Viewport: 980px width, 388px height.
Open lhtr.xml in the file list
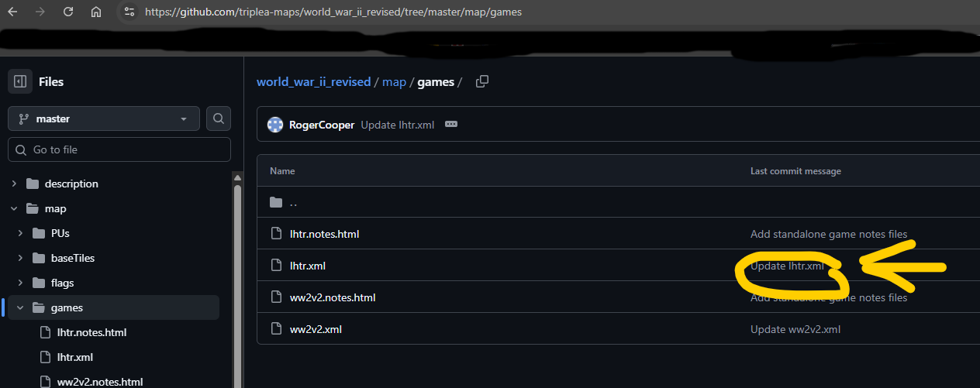click(308, 266)
